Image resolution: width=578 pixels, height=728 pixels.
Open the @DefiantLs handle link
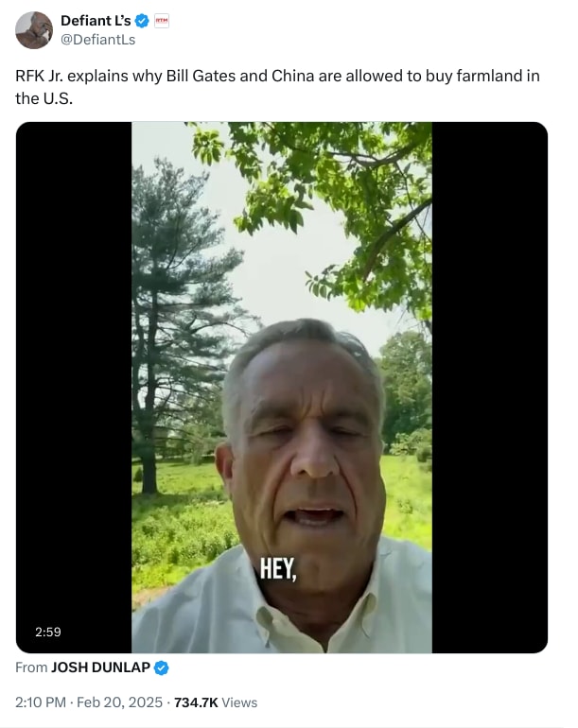tap(98, 40)
